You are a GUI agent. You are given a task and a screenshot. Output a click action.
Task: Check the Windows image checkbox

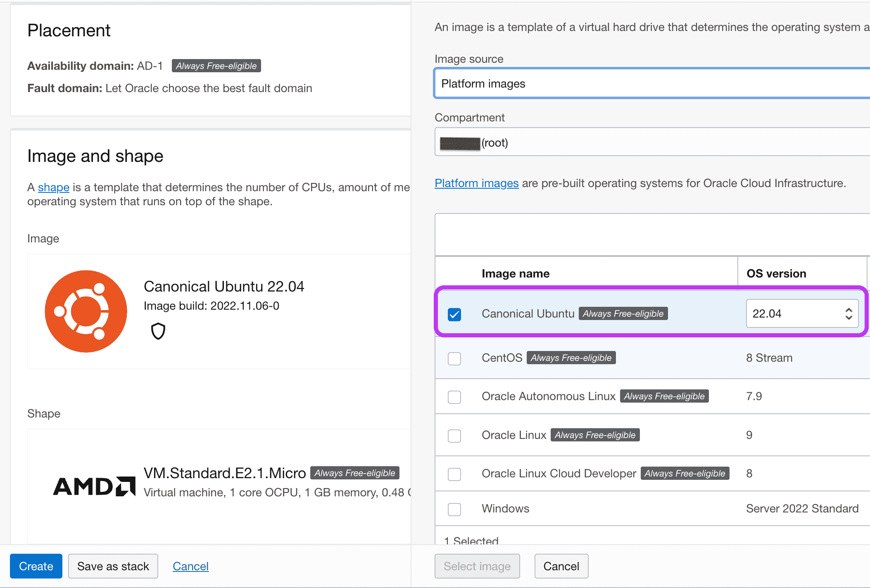coord(454,509)
